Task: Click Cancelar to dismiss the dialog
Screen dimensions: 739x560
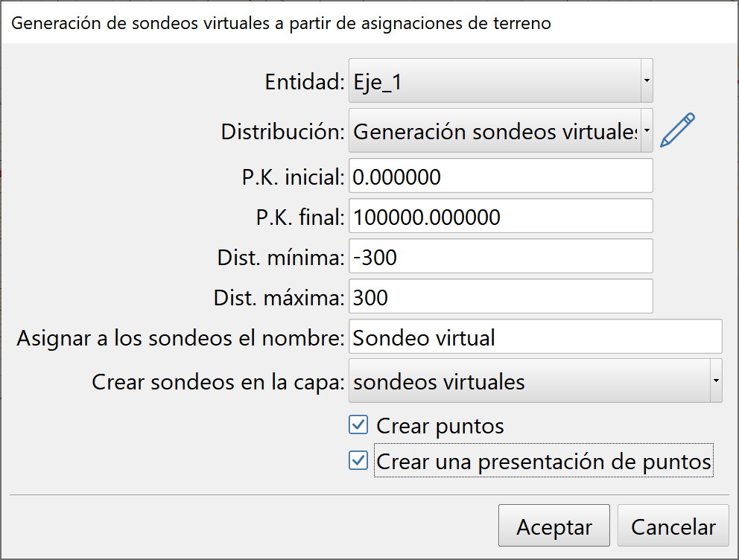Action: pos(673,526)
